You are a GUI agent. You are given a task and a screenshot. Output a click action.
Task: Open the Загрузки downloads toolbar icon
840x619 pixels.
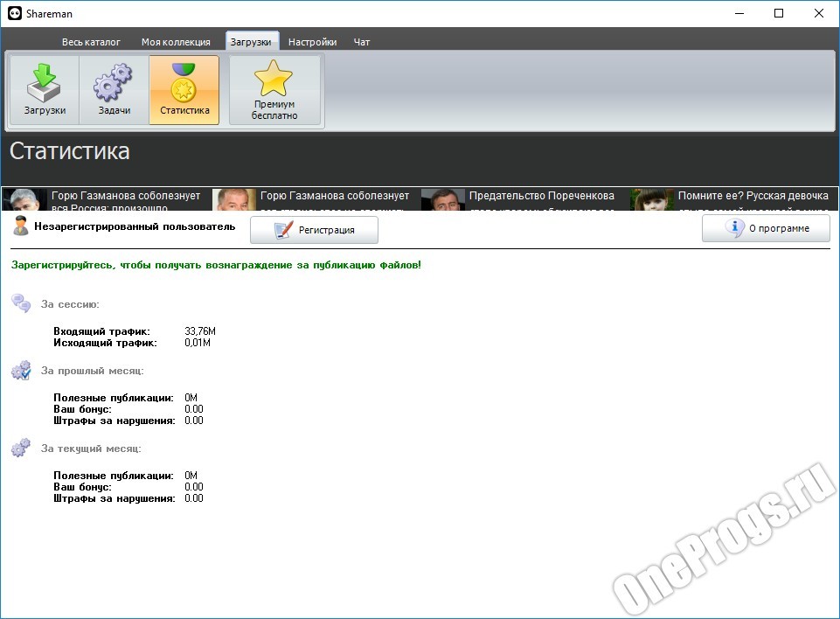(45, 90)
